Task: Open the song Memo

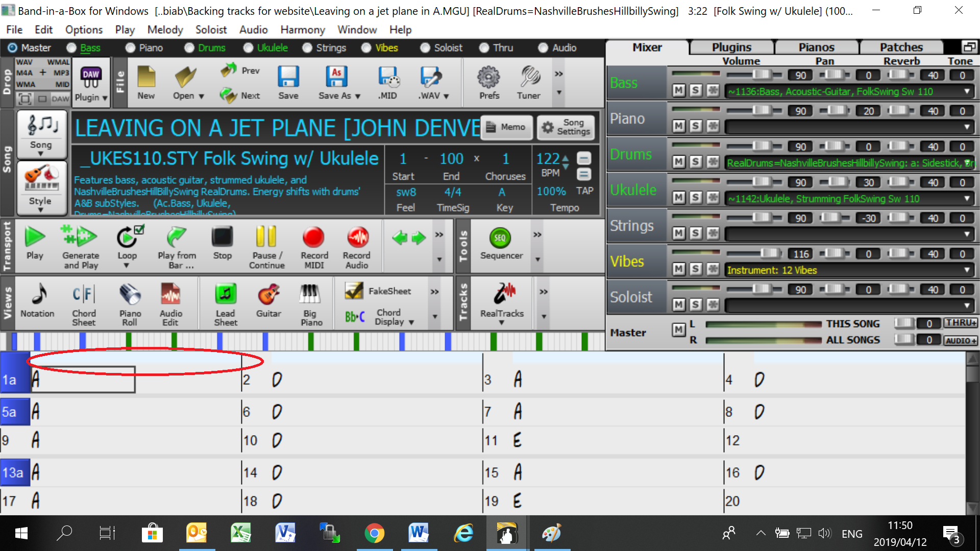Action: click(506, 127)
